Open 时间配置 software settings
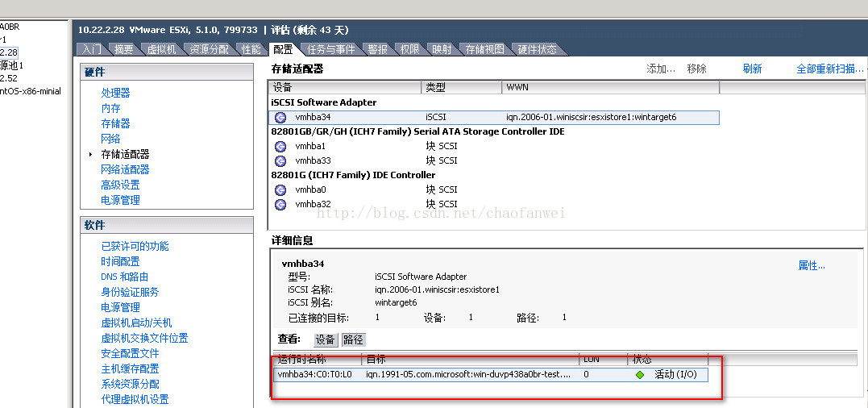The width and height of the screenshot is (868, 408). [x=120, y=261]
